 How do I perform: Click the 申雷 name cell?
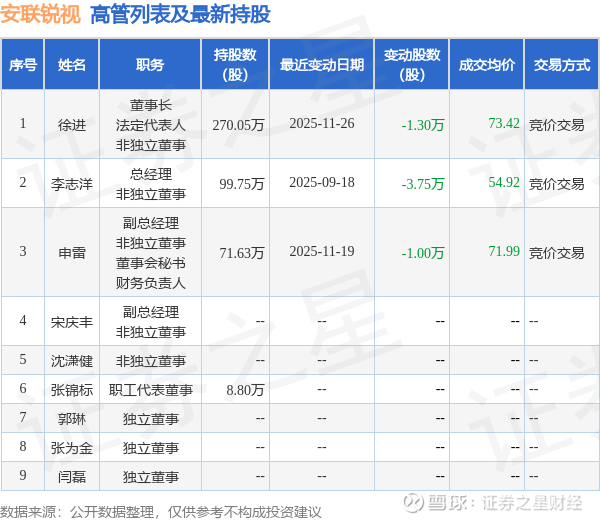pos(72,252)
